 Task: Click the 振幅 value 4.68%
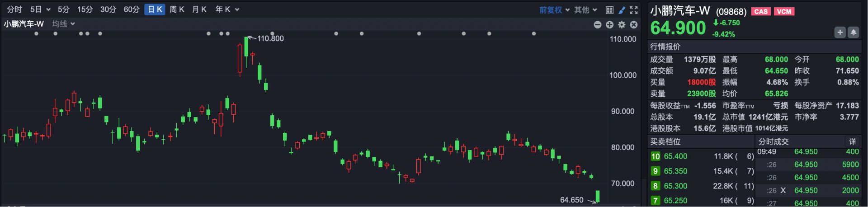[x=777, y=82]
